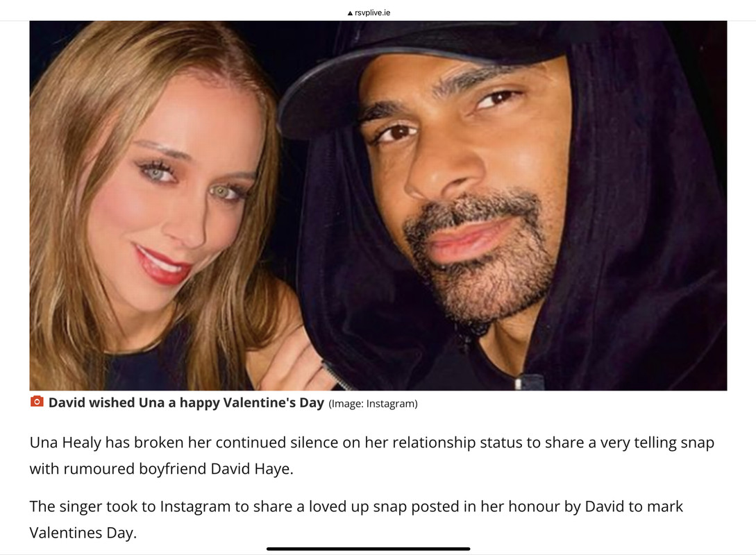The image size is (756, 555).
Task: Tap the home indicator bar at the bottom
Action: coord(369,548)
